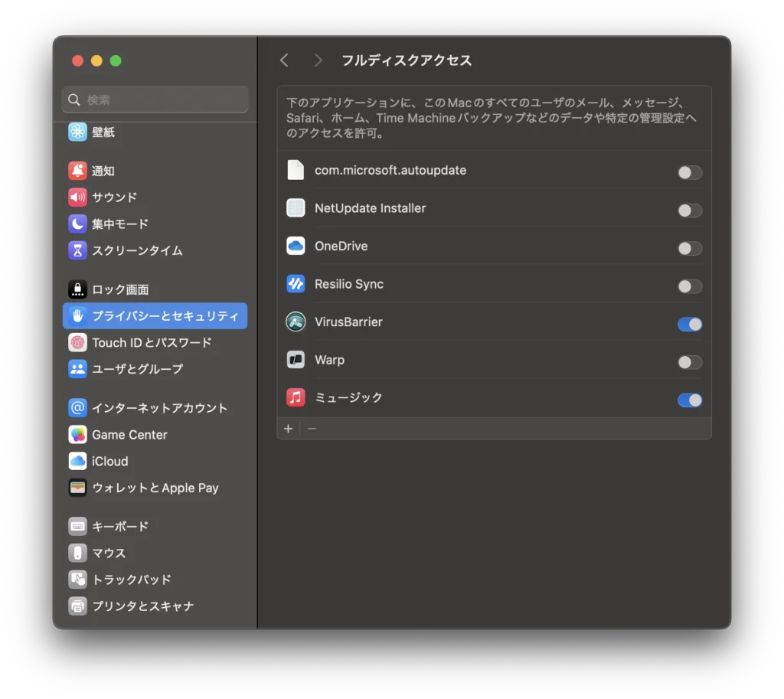
Task: Click the 検索 search field
Action: (x=155, y=100)
